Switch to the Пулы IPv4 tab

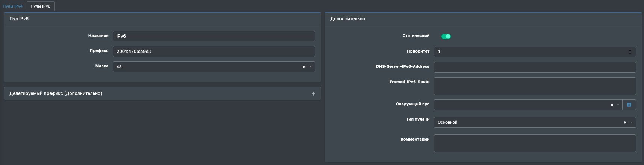pyautogui.click(x=12, y=6)
